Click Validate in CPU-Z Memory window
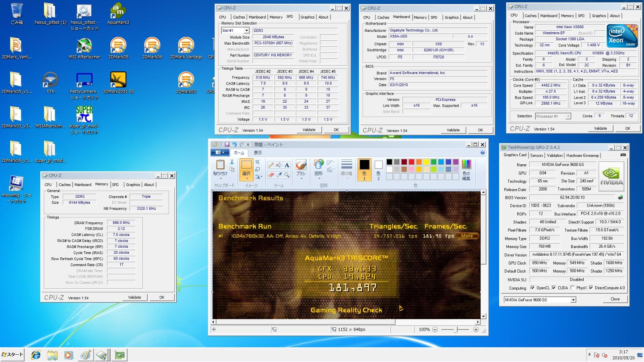 tap(134, 298)
